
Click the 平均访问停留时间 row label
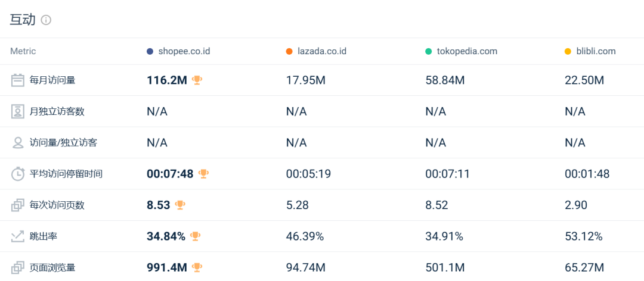(66, 174)
